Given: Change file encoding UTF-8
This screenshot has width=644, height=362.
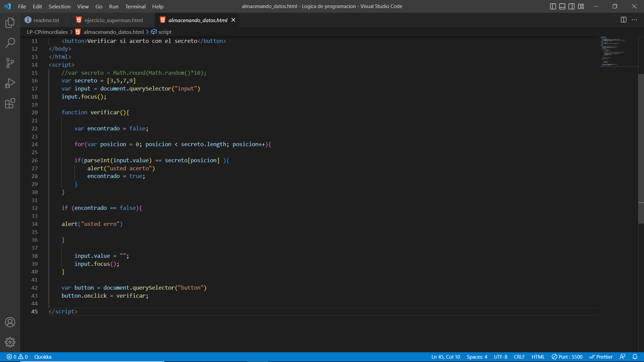Looking at the screenshot, I should pos(500,357).
